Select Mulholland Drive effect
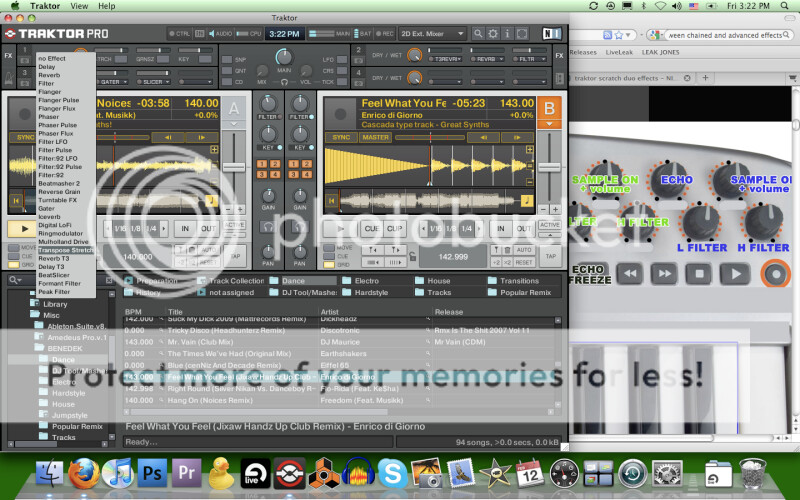 pyautogui.click(x=63, y=241)
